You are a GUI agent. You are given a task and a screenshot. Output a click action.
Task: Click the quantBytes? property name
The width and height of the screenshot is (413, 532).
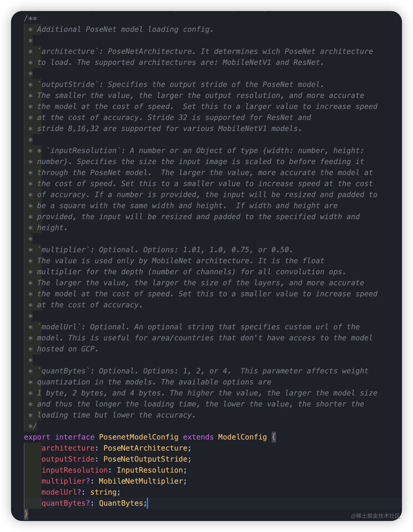pos(66,503)
